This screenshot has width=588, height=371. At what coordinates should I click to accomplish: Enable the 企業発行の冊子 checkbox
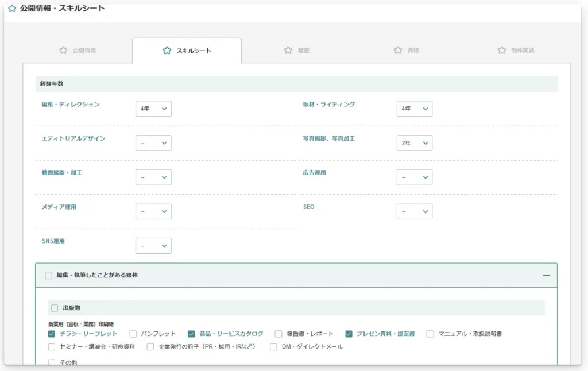(x=150, y=347)
